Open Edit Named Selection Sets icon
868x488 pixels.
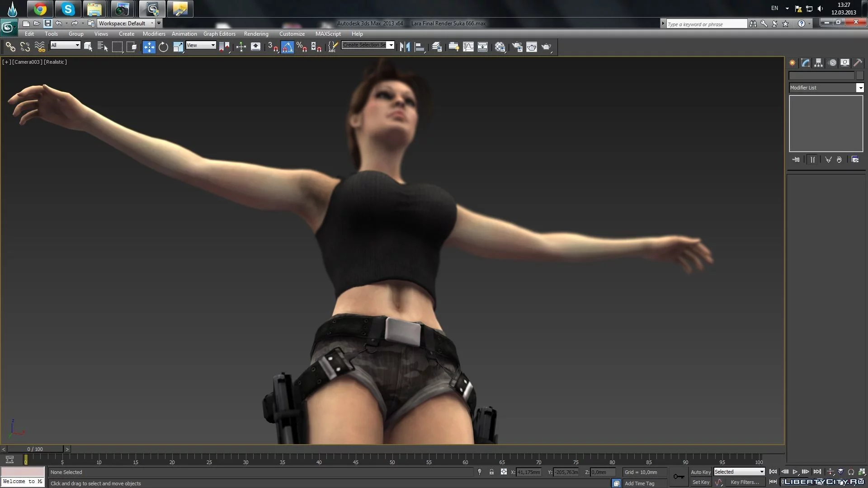[x=333, y=47]
